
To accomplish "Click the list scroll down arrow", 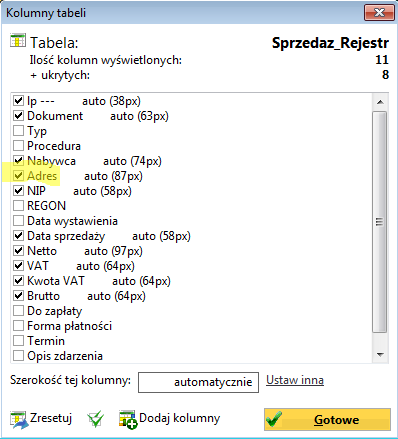I will 380,355.
